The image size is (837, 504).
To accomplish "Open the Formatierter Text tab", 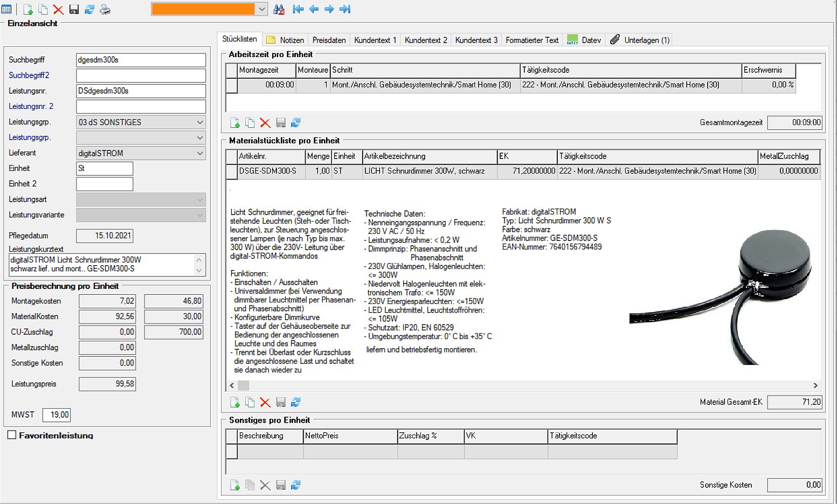I will coord(532,40).
